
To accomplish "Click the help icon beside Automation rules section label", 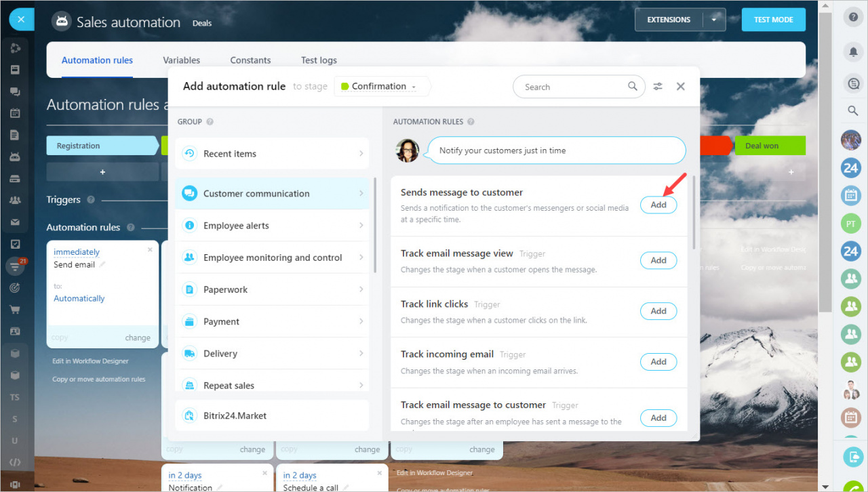I will 130,228.
